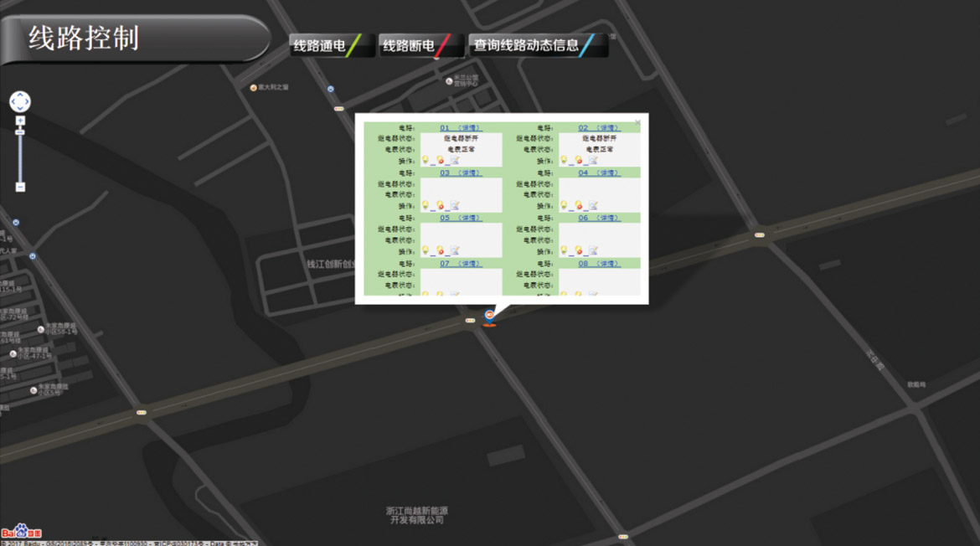Click the edit note icon for circuit 03

coord(454,205)
